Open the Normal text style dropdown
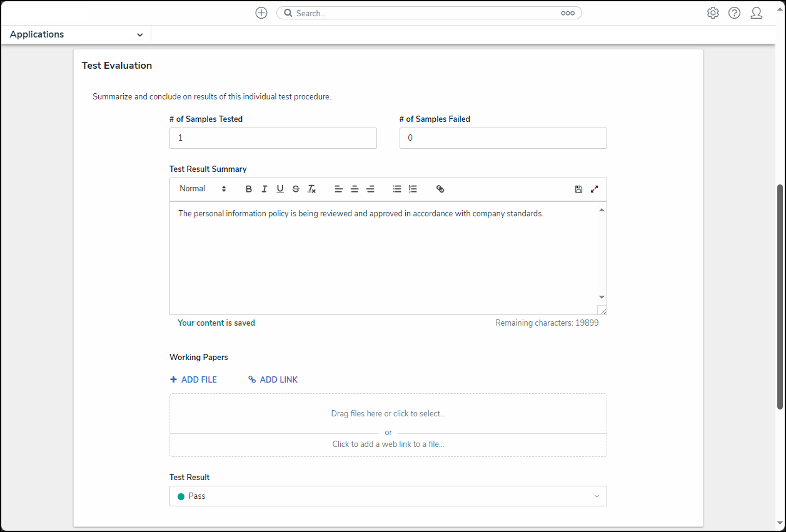The width and height of the screenshot is (786, 532). pos(203,189)
